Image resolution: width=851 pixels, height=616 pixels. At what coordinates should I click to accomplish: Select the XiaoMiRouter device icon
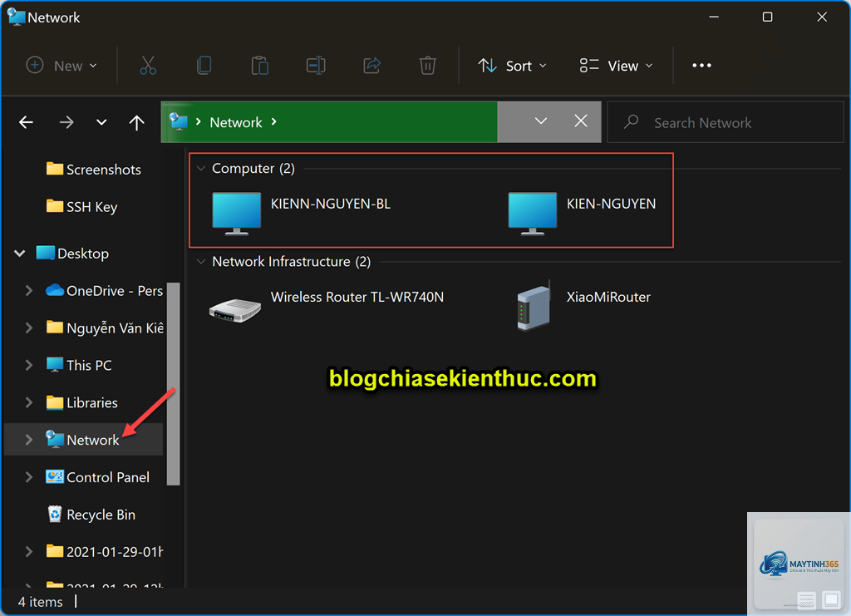(534, 306)
